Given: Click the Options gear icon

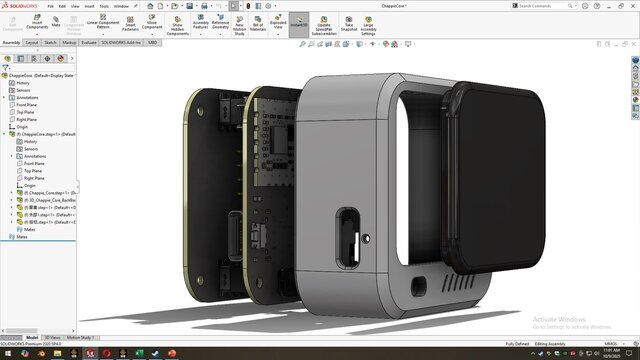Looking at the screenshot, I should (x=268, y=6).
